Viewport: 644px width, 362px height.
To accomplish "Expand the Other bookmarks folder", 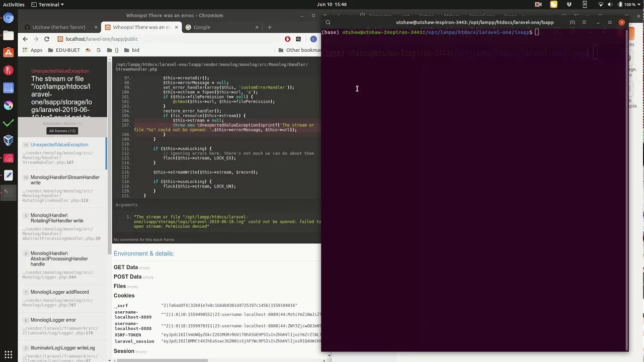I will [x=300, y=50].
